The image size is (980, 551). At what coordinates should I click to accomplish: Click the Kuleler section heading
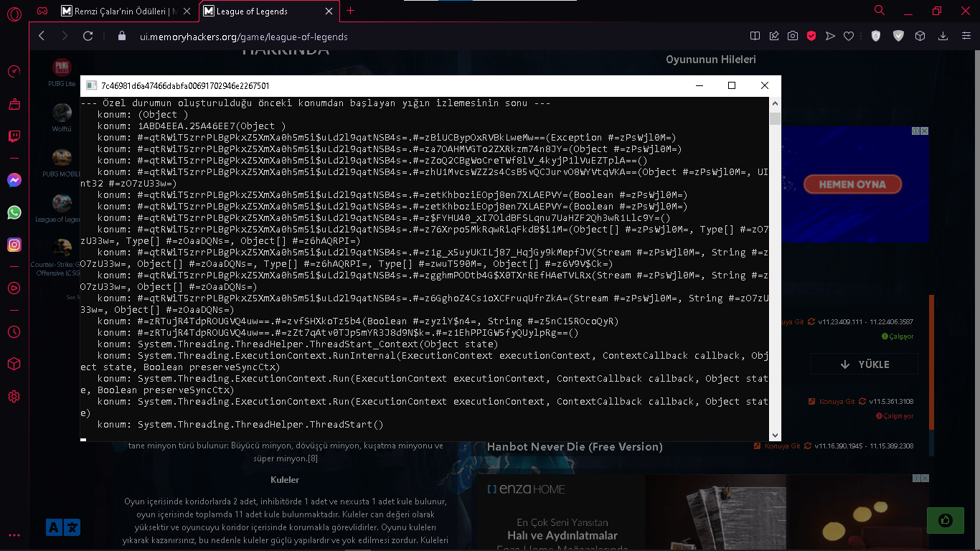tap(285, 479)
